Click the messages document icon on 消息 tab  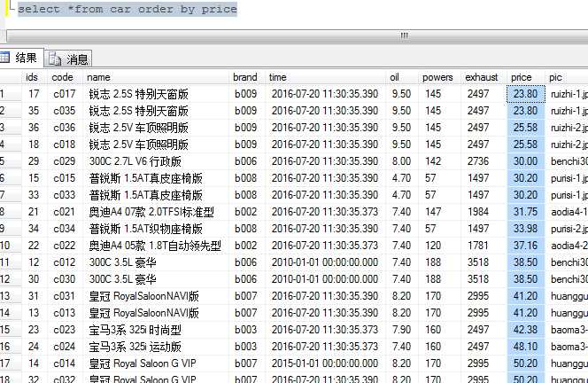[x=55, y=59]
